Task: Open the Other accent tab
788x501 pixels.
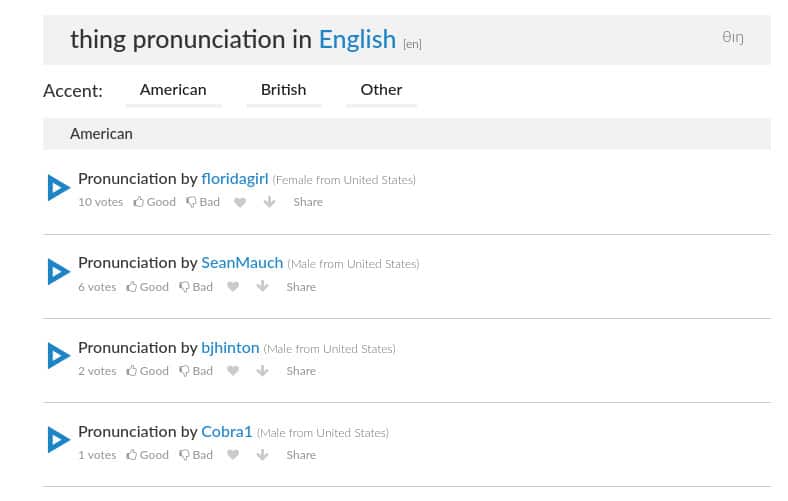Action: (x=381, y=90)
